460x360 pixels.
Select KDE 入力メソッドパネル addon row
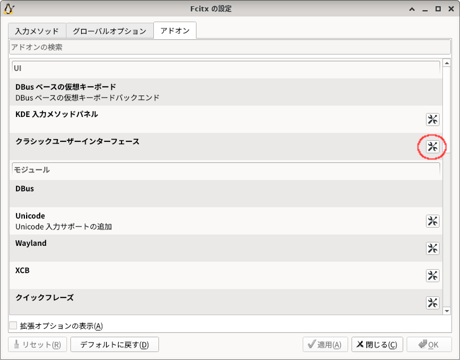[226, 119]
